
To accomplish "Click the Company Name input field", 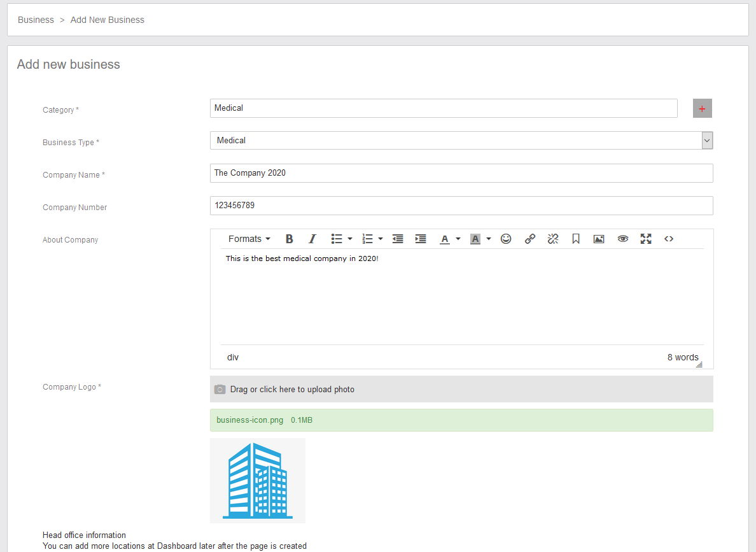I will pyautogui.click(x=461, y=173).
